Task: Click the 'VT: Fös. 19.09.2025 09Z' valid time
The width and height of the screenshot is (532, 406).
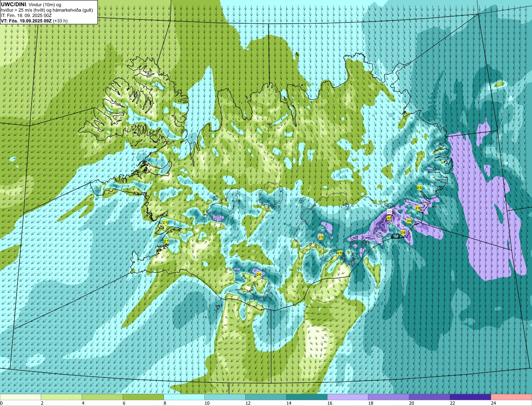Action: pyautogui.click(x=26, y=21)
